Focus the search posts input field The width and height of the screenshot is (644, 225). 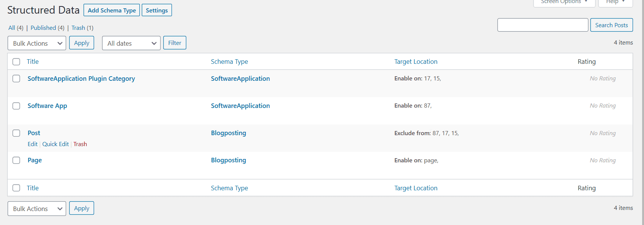coord(542,25)
